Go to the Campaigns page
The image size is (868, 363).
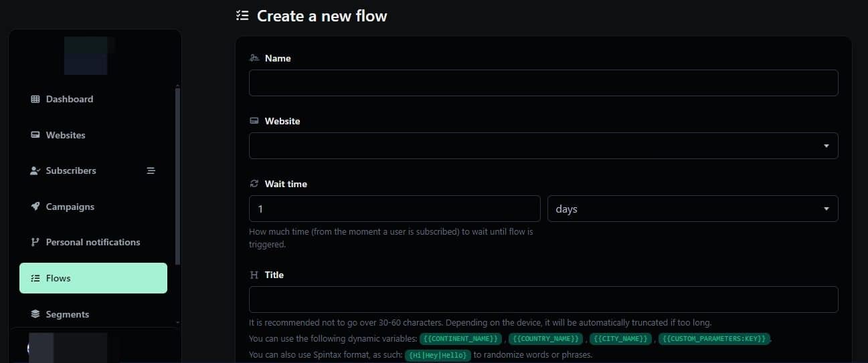tap(70, 207)
